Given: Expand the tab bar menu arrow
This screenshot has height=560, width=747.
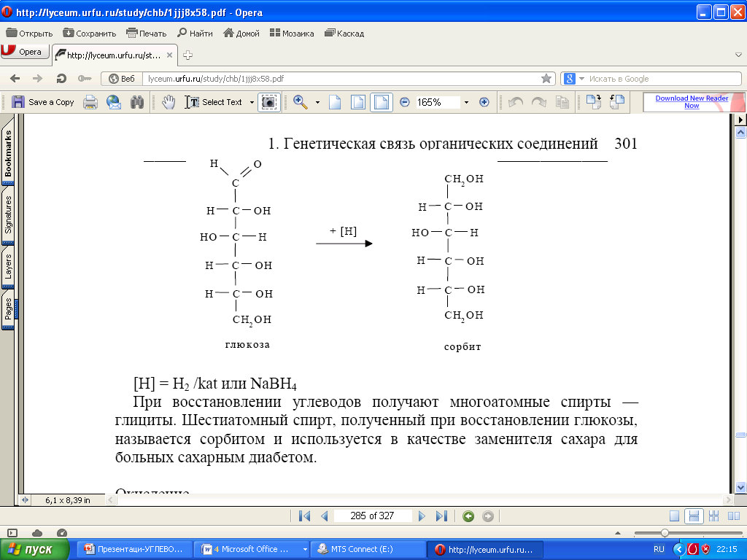Looking at the screenshot, I should (738, 55).
